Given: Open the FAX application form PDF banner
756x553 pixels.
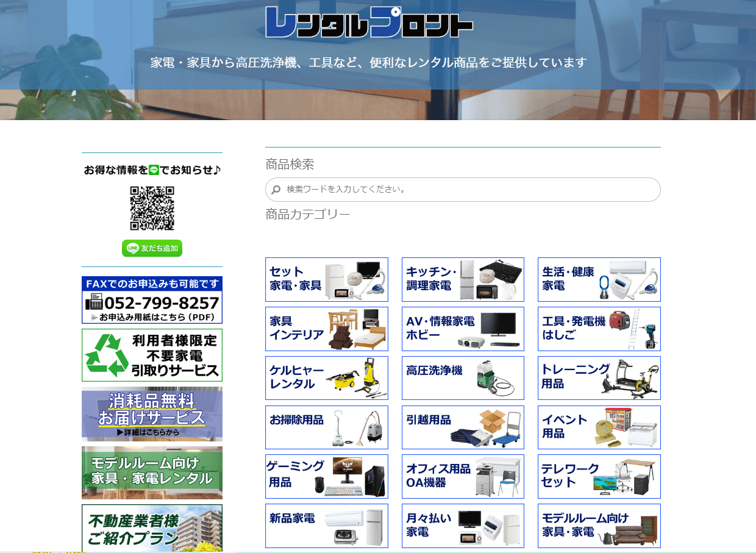Looking at the screenshot, I should [x=152, y=300].
